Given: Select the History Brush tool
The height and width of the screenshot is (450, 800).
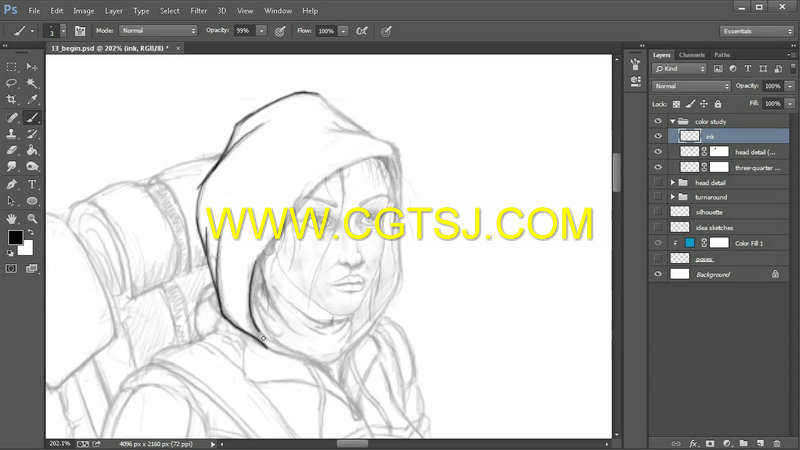Looking at the screenshot, I should pos(32,134).
